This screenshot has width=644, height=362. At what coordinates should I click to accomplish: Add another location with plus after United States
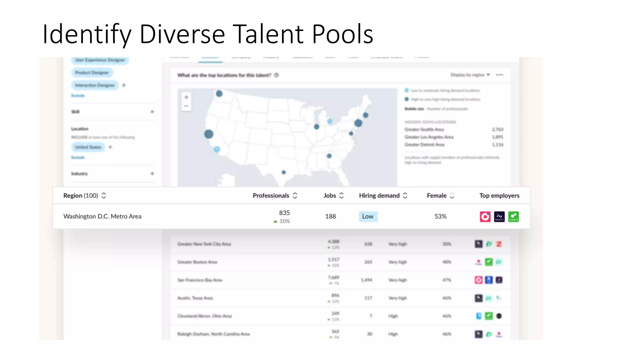tap(110, 147)
